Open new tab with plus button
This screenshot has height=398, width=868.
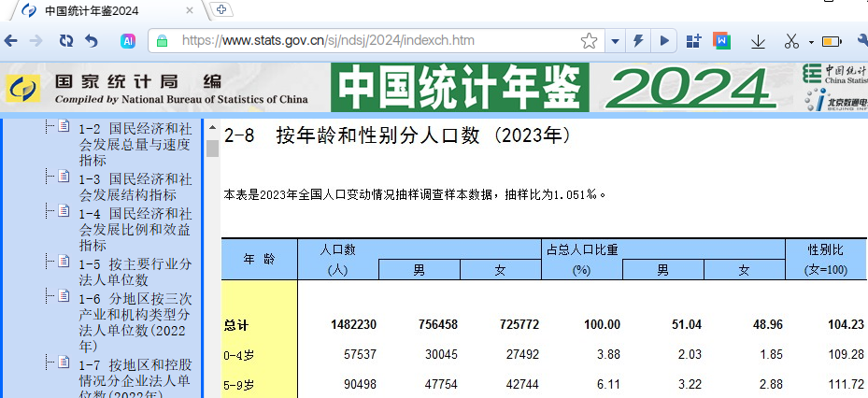(x=222, y=9)
